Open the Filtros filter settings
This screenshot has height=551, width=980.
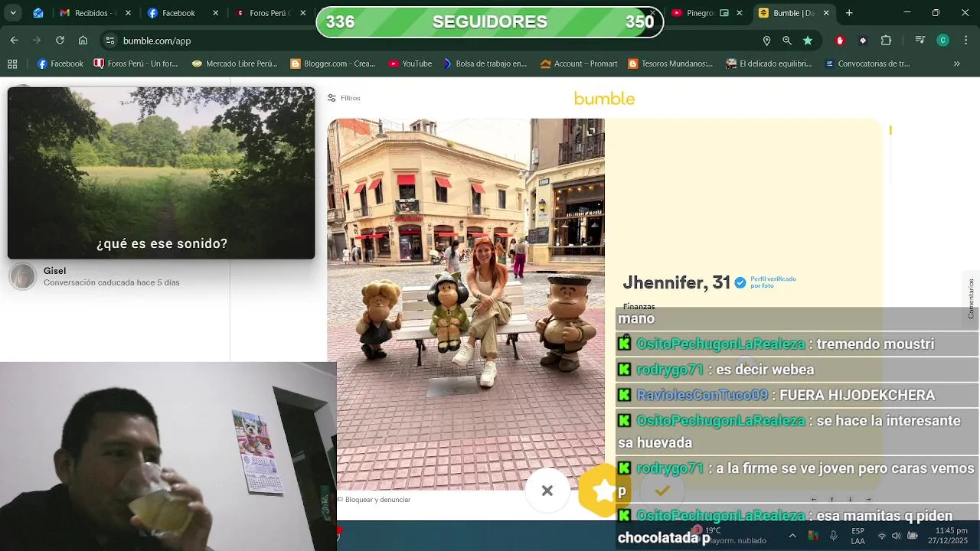point(344,98)
